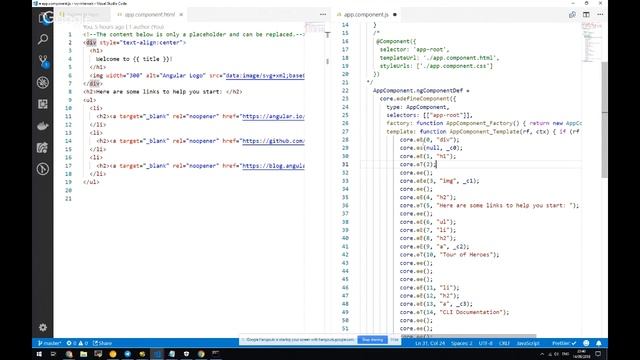Image resolution: width=640 pixels, height=360 pixels.
Task: Open errors and warnings count in status bar
Action: (x=77, y=343)
